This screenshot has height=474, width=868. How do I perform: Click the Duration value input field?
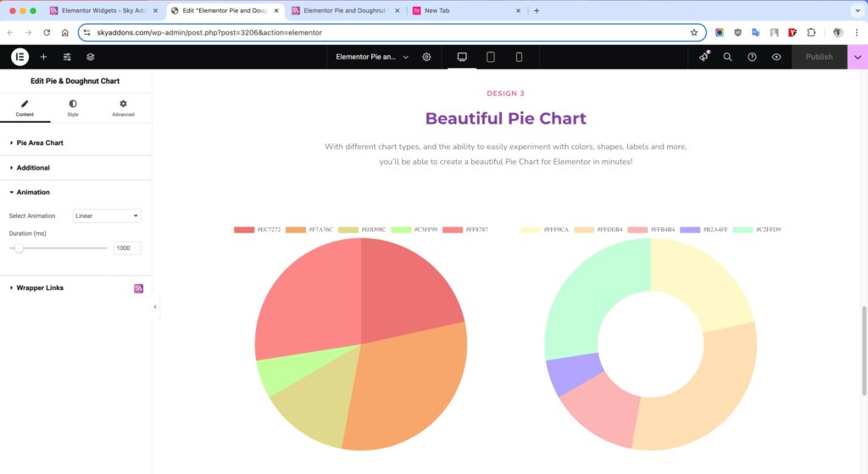tap(127, 248)
